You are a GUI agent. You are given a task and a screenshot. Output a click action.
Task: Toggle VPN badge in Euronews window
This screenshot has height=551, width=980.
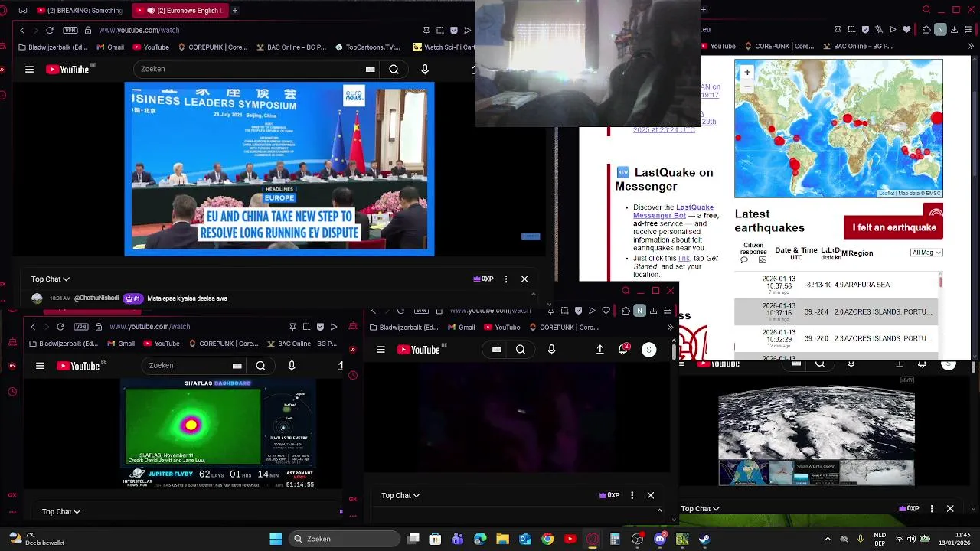coord(71,30)
